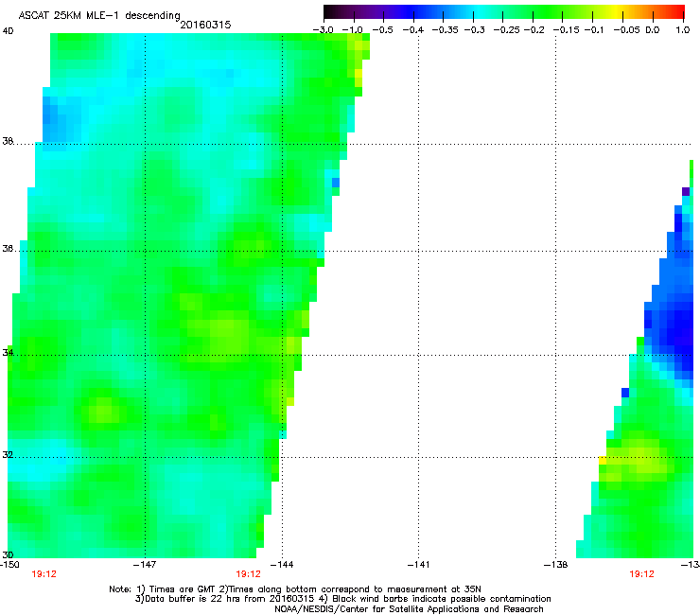This screenshot has height=615, width=700.
Task: Click the longitude label -150
Action: (9, 565)
